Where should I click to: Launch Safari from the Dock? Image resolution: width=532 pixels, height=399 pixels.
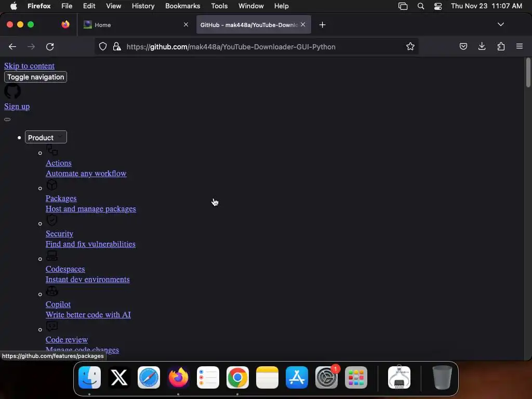(x=149, y=377)
